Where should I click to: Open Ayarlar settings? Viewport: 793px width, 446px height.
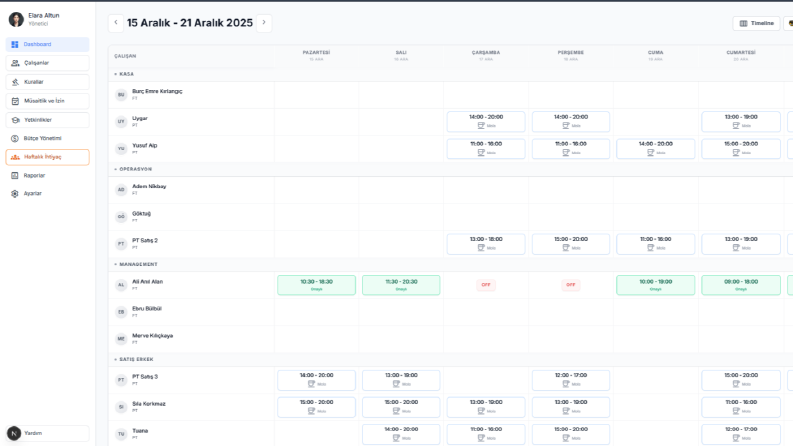[x=48, y=194]
